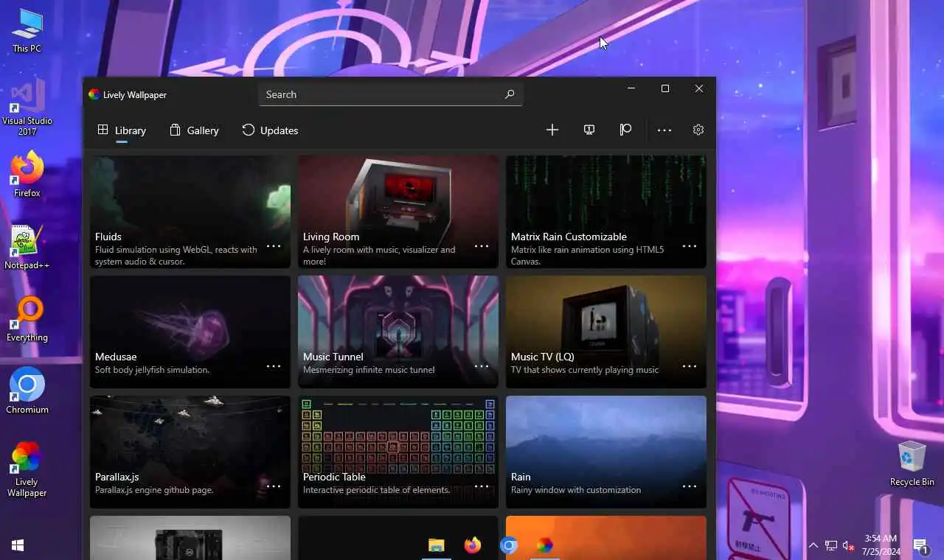Click the muted volume tray icon
This screenshot has height=560, width=944.
point(848,545)
